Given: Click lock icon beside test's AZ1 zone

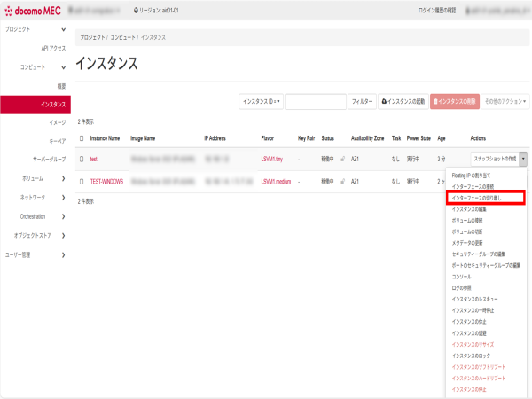Looking at the screenshot, I should 342,160.
